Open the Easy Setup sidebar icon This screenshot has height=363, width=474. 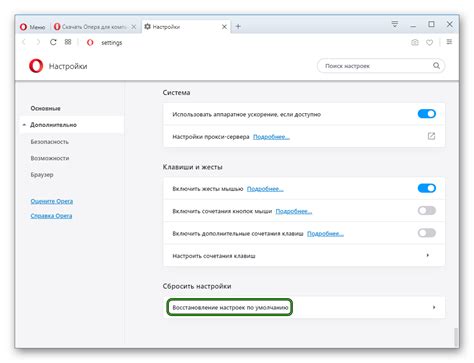click(449, 42)
